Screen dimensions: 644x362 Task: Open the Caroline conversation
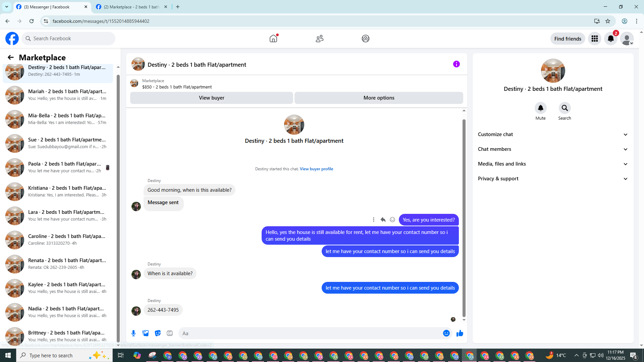click(x=58, y=240)
